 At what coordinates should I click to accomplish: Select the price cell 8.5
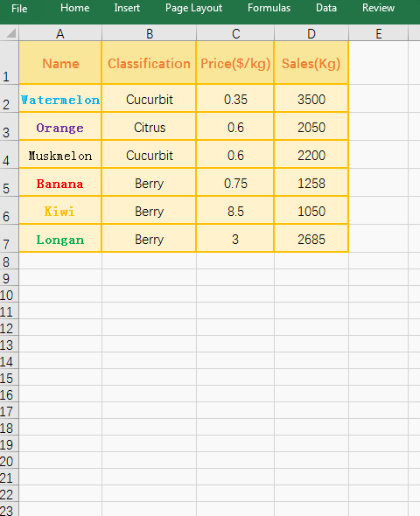point(235,211)
